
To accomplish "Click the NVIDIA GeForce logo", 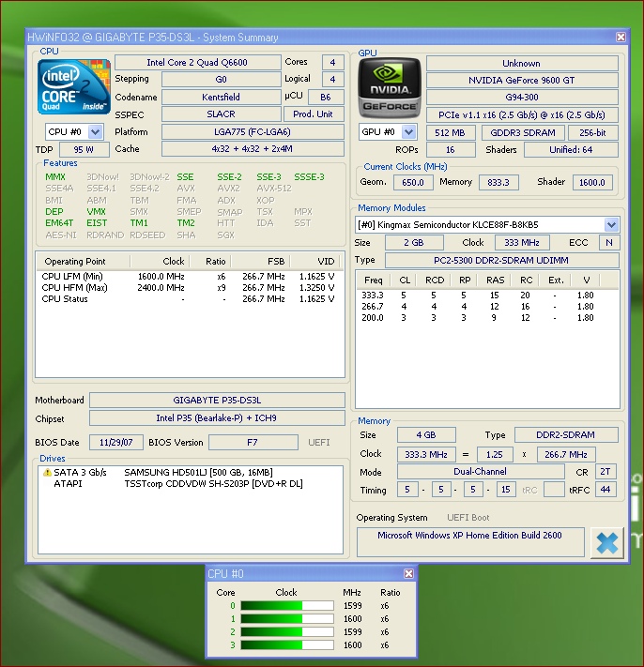I will pyautogui.click(x=389, y=88).
